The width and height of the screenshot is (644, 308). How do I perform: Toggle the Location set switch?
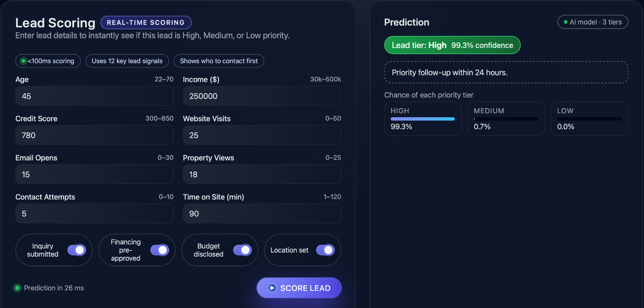point(325,250)
